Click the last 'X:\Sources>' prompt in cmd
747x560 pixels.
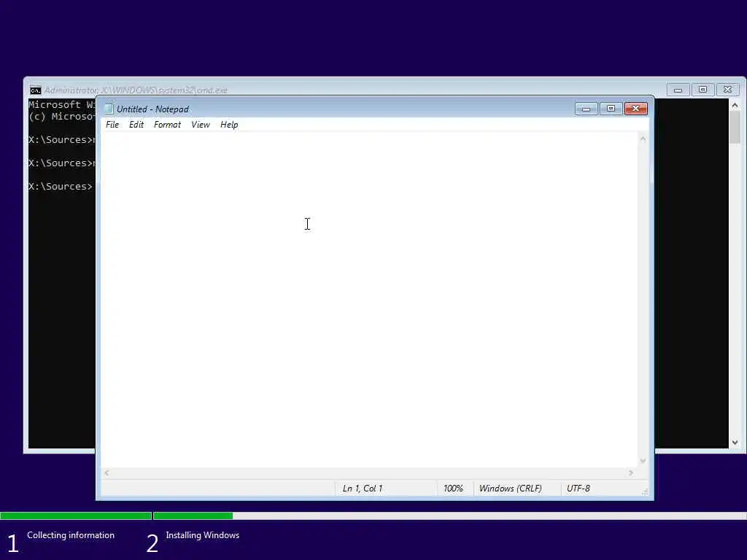click(x=60, y=186)
